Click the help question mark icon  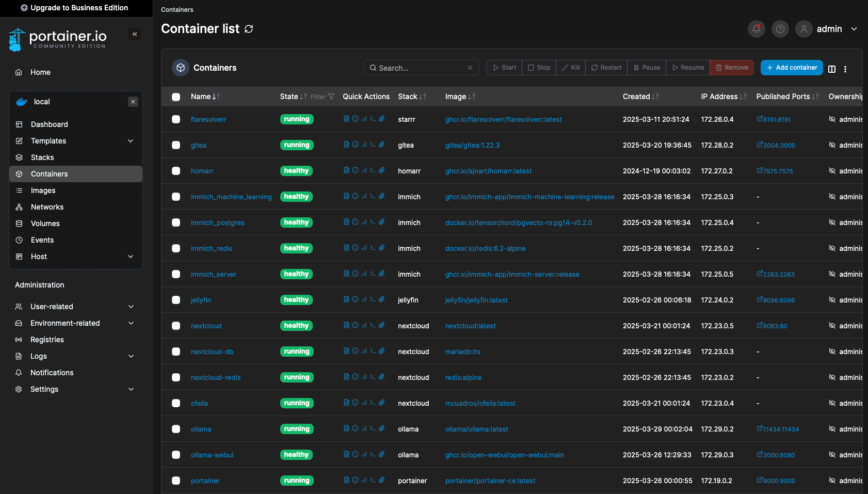780,29
